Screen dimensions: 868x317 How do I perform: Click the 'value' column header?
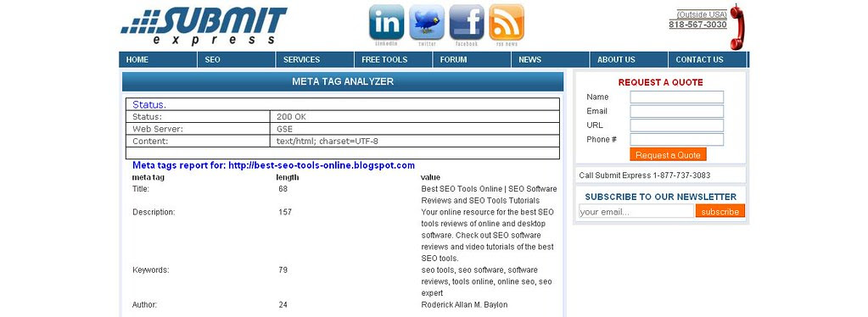click(x=431, y=178)
